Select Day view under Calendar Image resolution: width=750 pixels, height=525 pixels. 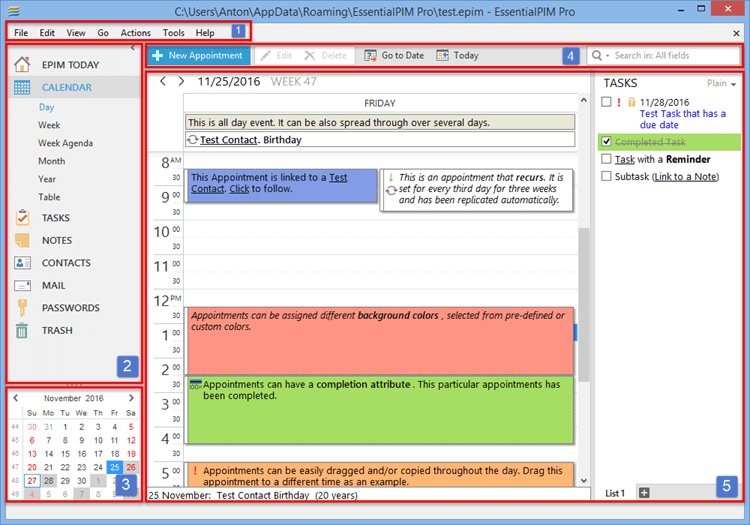pyautogui.click(x=46, y=107)
